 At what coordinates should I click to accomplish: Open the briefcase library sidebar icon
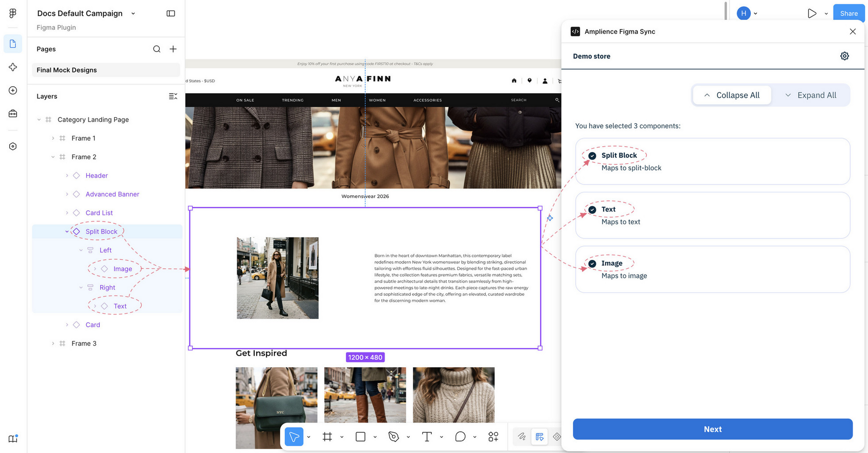(13, 113)
